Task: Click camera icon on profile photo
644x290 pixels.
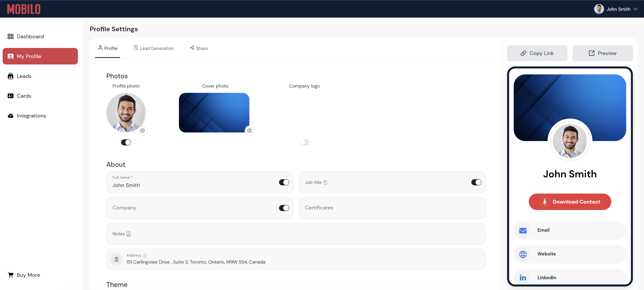Action: click(142, 130)
